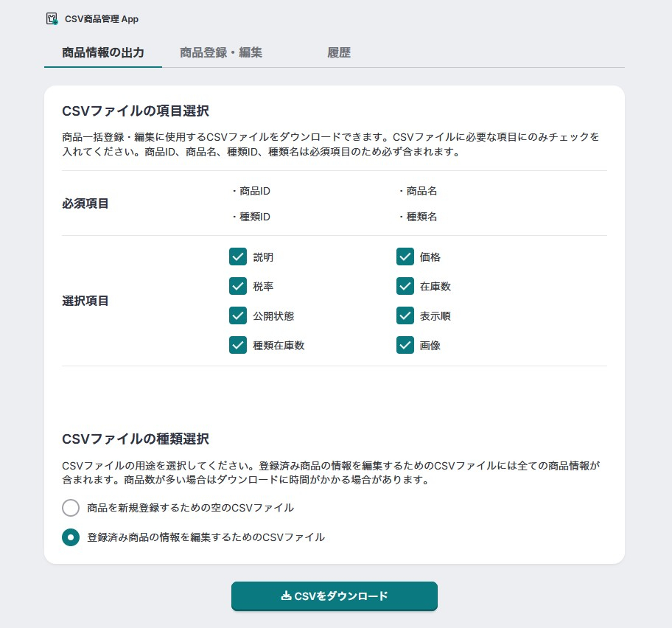Toggle the 表示順 checkbox
The image size is (672, 628).
(405, 315)
